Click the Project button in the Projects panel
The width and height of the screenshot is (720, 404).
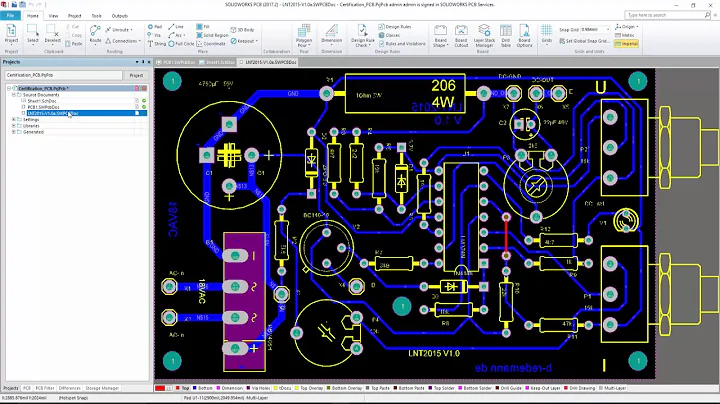pyautogui.click(x=136, y=75)
